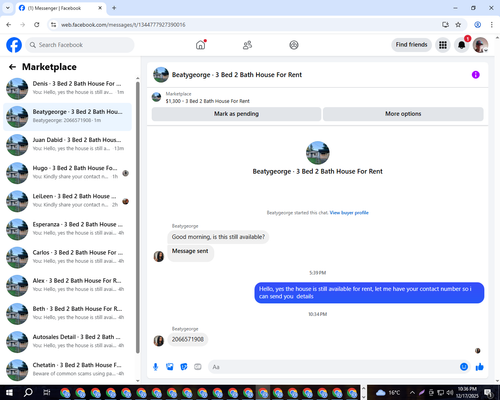Viewport: 500px width, 400px height.
Task: Click the large center listing photo
Action: pyautogui.click(x=318, y=153)
